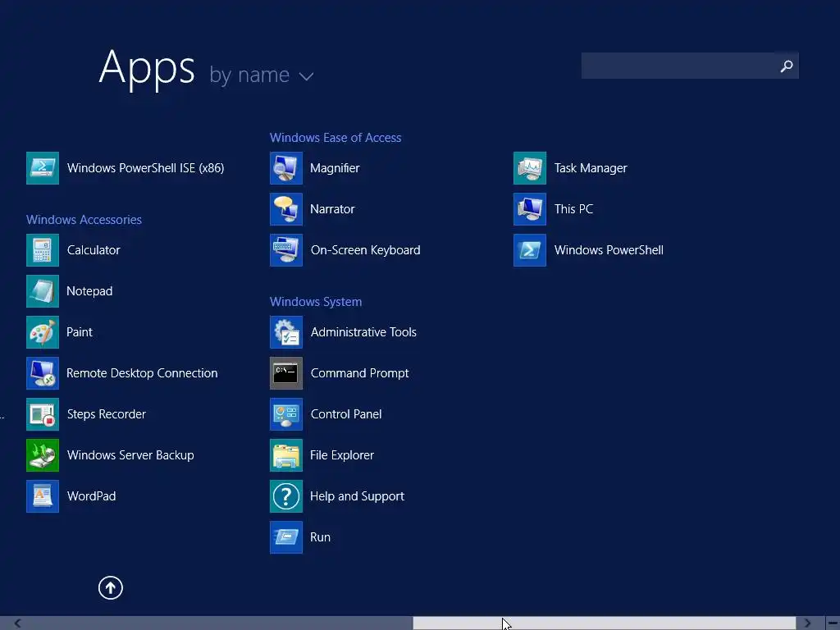Click the scrollbar left arrow
Screen dimensions: 840x630
coord(18,623)
